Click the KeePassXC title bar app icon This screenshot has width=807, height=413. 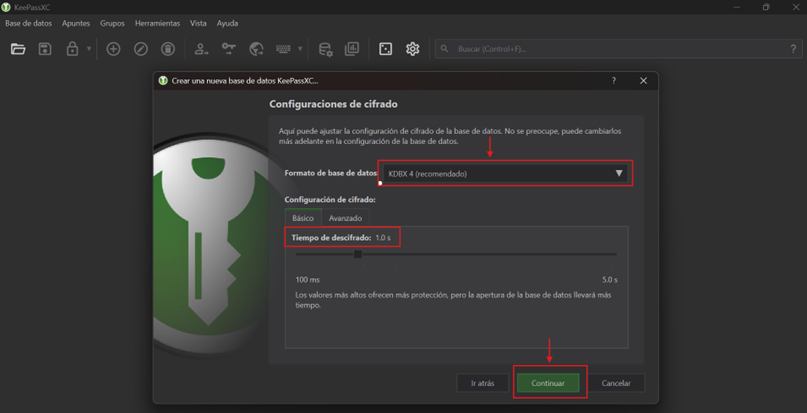pyautogui.click(x=6, y=7)
